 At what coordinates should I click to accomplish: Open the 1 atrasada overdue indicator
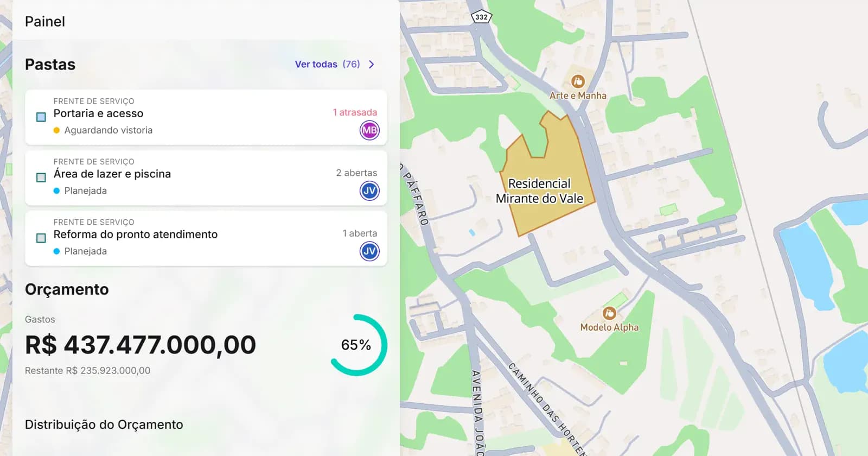355,112
